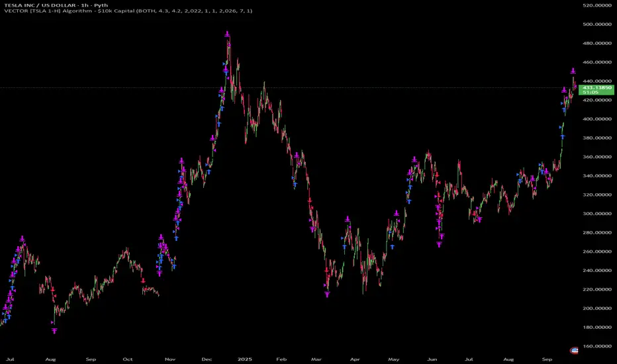Click the 460.00000 price axis label
This screenshot has width=617, height=364.
[x=597, y=62]
